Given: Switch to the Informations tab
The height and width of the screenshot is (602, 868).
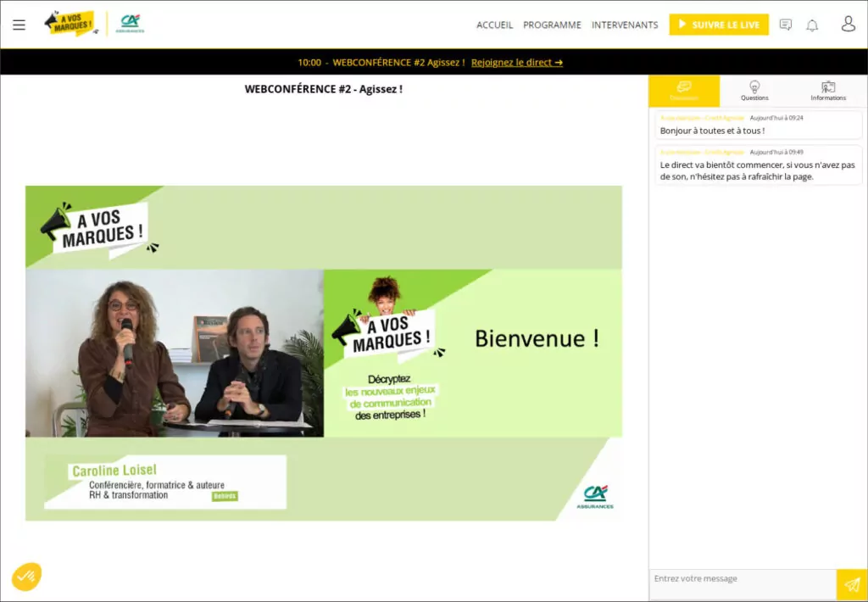Looking at the screenshot, I should tap(828, 91).
